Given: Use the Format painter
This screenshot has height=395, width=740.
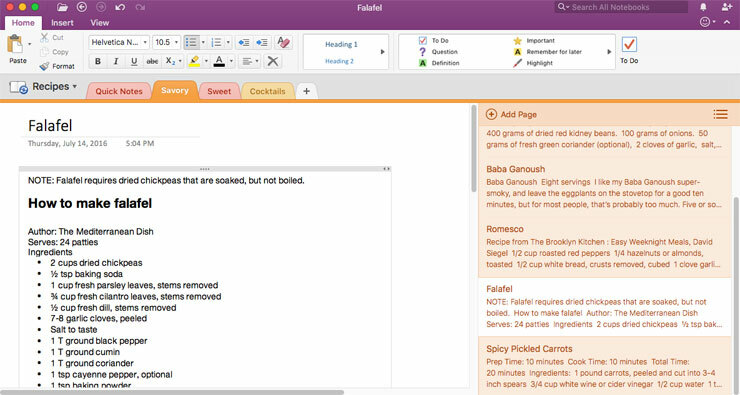Looking at the screenshot, I should click(x=57, y=66).
